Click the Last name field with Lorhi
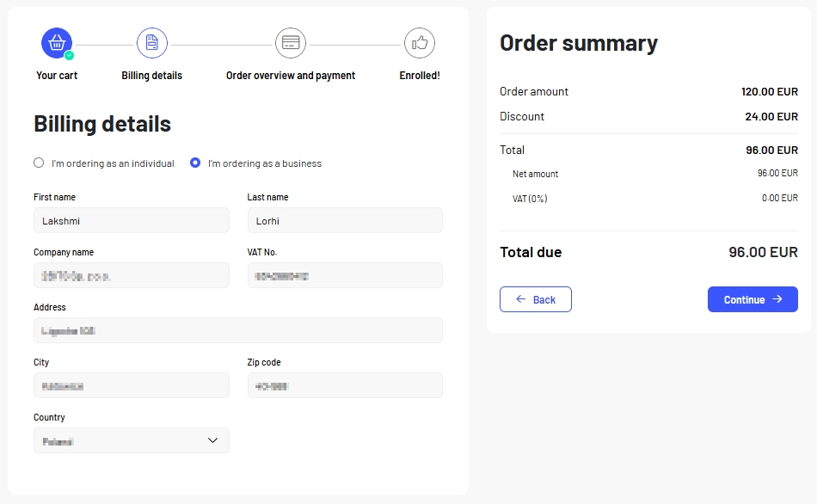Screen dimensions: 817x504 click(x=345, y=220)
